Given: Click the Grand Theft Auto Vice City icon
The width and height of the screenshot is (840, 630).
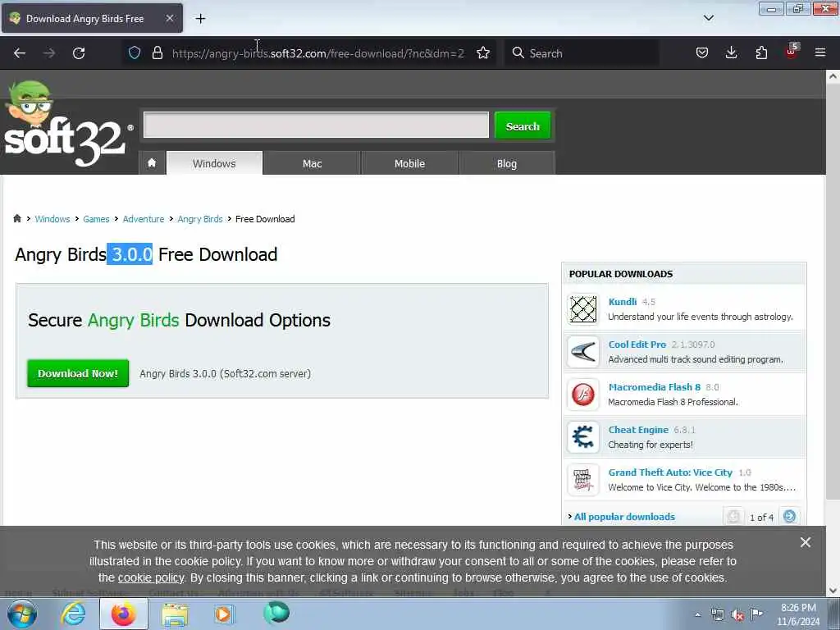Looking at the screenshot, I should (x=583, y=480).
